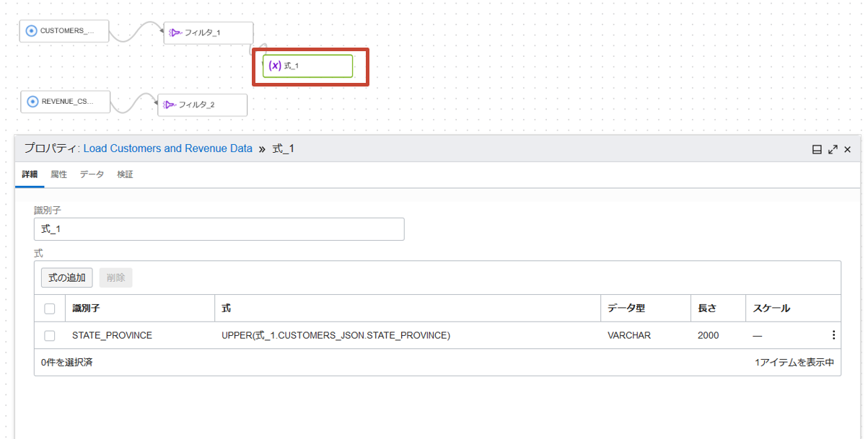Click the UPPER expression cell text
The image size is (868, 439).
click(336, 335)
